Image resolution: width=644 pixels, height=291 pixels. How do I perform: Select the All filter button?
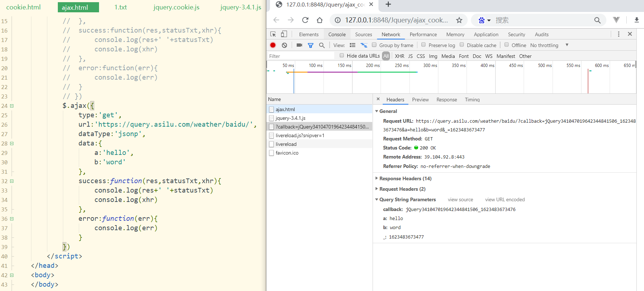tap(386, 56)
